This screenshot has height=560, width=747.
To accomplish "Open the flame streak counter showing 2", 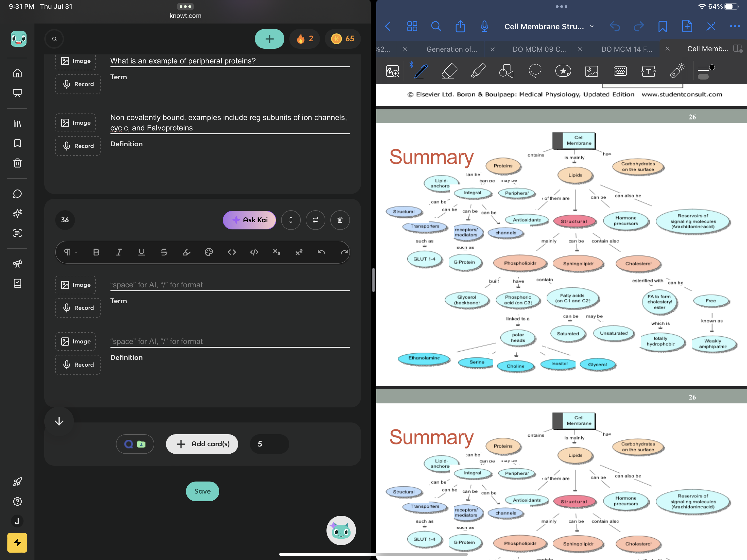I will click(x=305, y=39).
